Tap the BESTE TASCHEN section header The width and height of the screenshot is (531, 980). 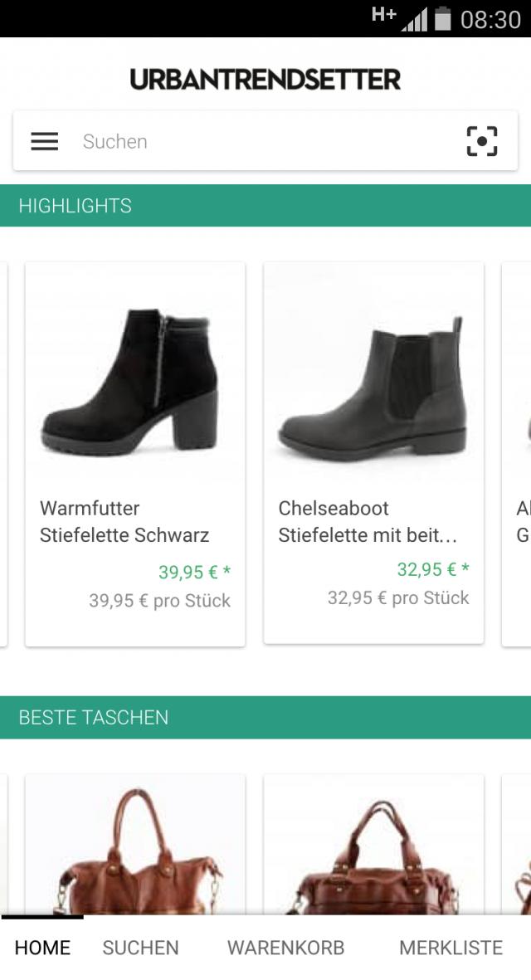[94, 717]
